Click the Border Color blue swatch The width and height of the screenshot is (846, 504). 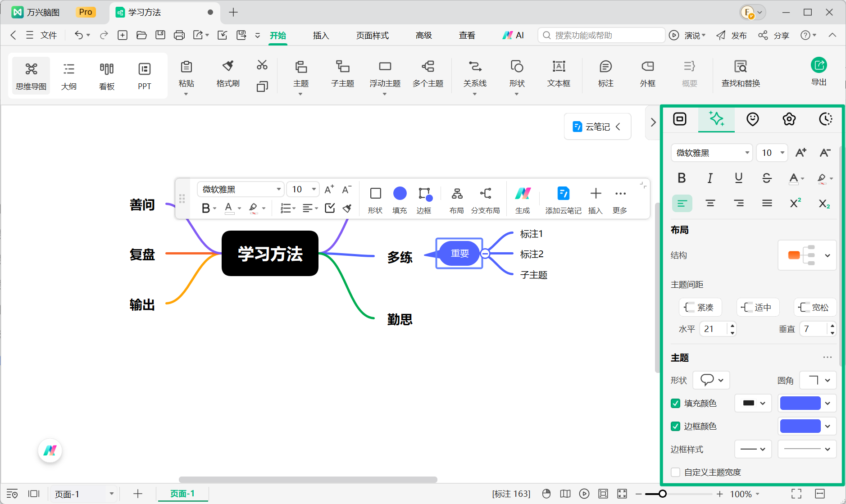(800, 426)
